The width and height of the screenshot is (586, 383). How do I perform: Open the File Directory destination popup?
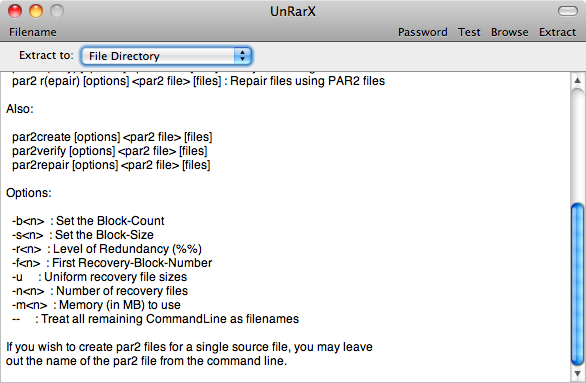[x=166, y=56]
